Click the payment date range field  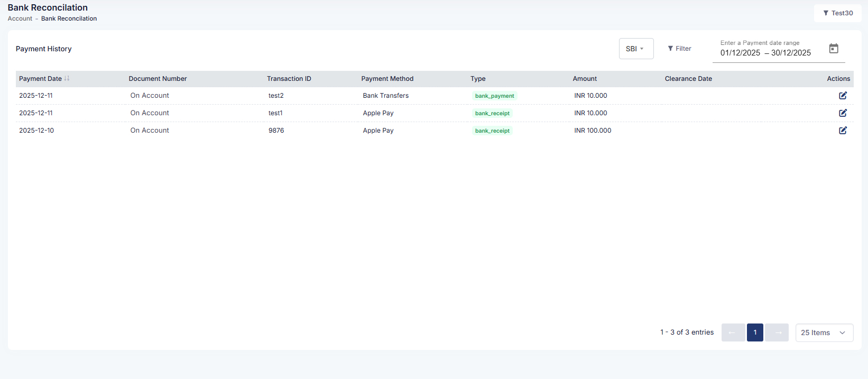click(765, 53)
